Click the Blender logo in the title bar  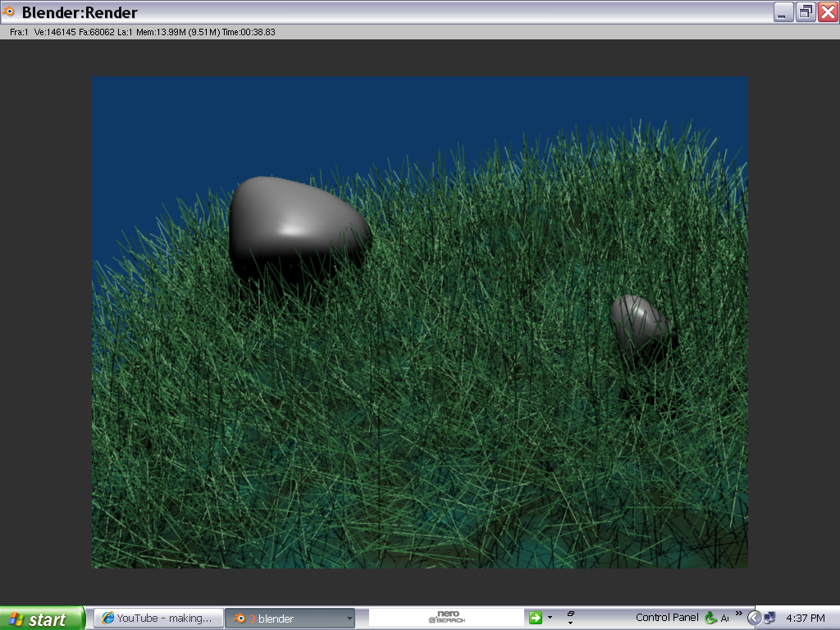point(10,12)
